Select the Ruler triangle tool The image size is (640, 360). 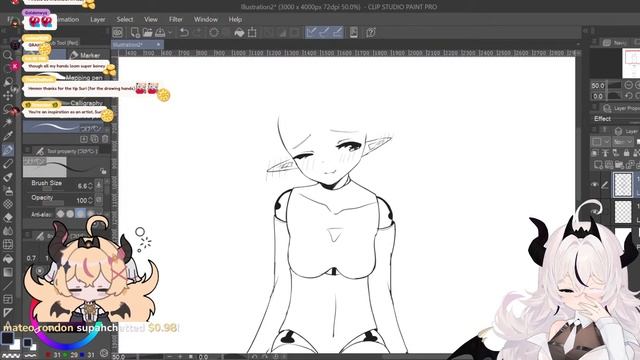point(7,313)
